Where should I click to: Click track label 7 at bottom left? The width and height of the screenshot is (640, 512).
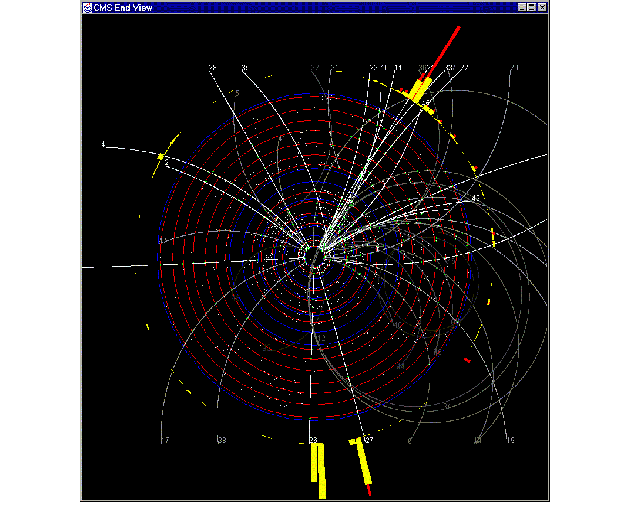point(166,440)
